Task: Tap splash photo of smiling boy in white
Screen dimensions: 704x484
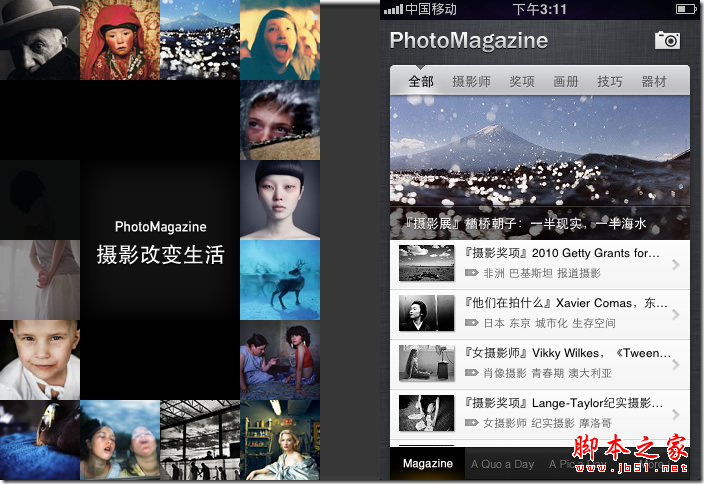Action: (40, 360)
